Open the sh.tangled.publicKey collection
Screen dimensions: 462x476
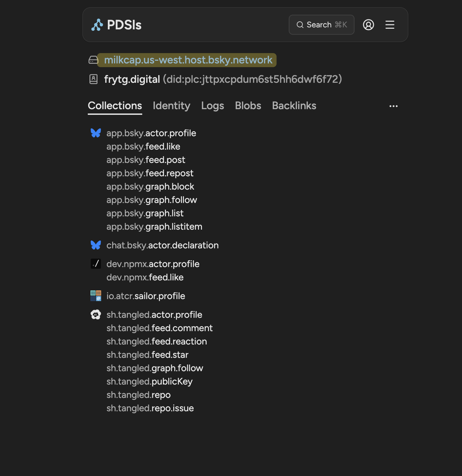click(x=150, y=382)
